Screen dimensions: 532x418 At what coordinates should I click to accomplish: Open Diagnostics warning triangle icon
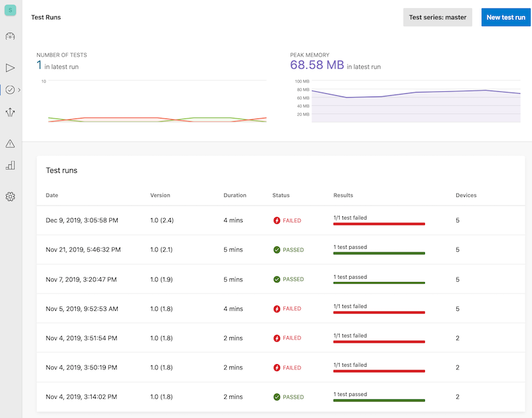[x=9, y=141]
